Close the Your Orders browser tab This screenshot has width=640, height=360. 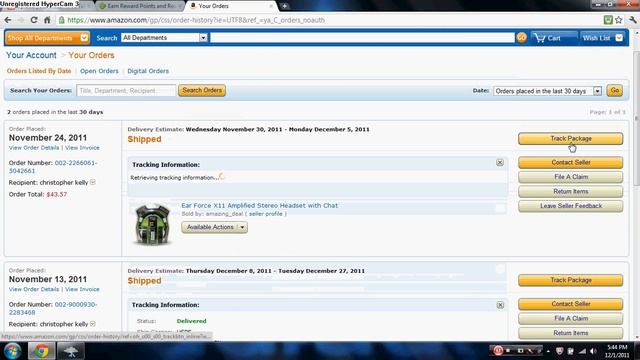271,6
